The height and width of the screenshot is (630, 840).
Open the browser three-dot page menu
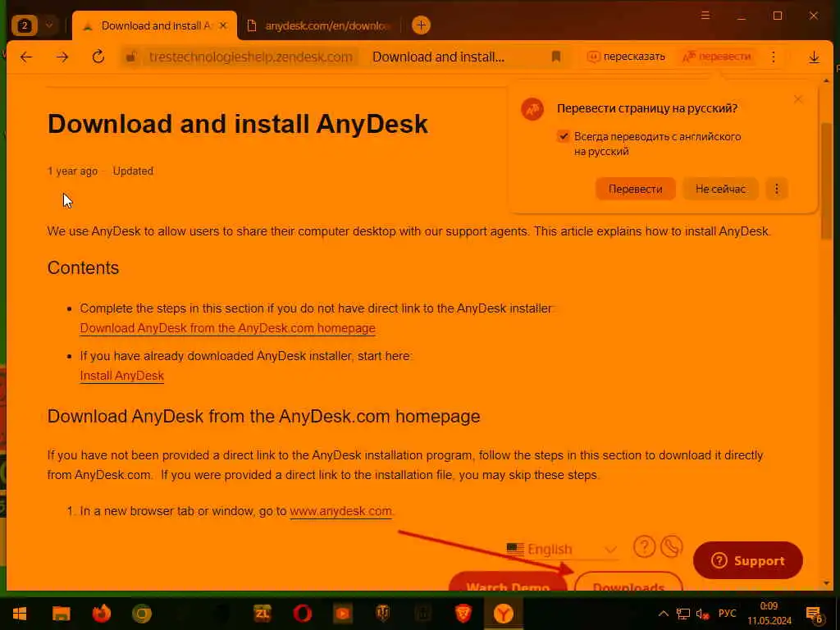(773, 57)
